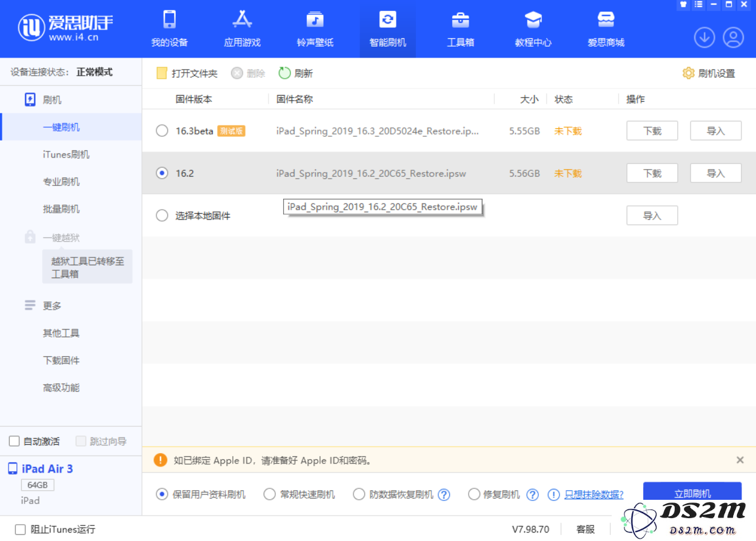Open 客服 customer service in status bar

coord(585,529)
